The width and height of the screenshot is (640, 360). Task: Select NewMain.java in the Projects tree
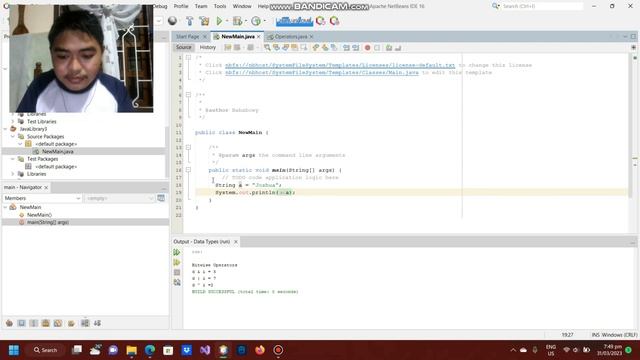(x=58, y=151)
